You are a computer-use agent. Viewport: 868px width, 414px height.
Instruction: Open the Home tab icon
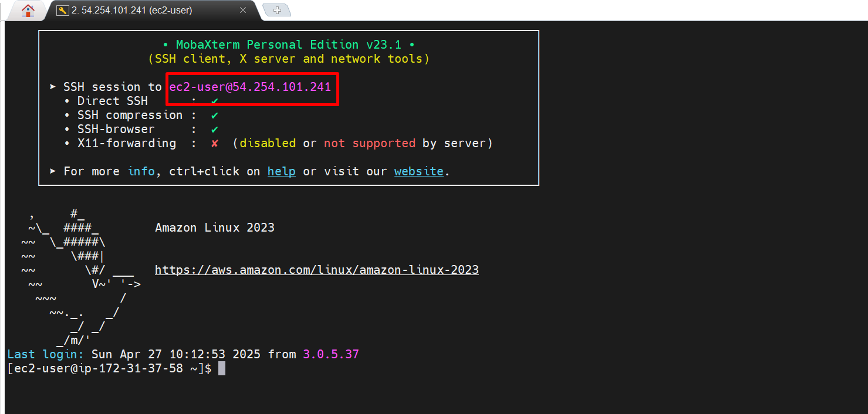pos(28,10)
